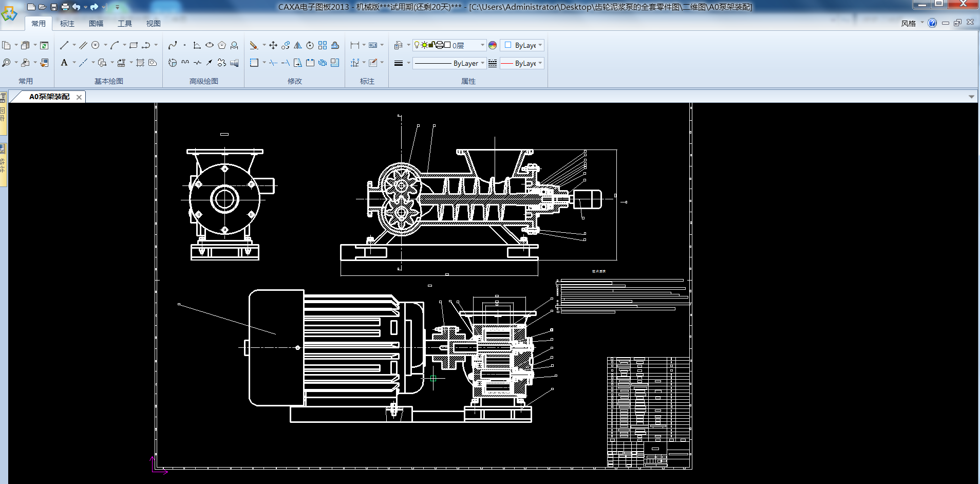Expand the Undo history dropdown arrow
Image resolution: width=980 pixels, height=484 pixels.
tap(85, 7)
